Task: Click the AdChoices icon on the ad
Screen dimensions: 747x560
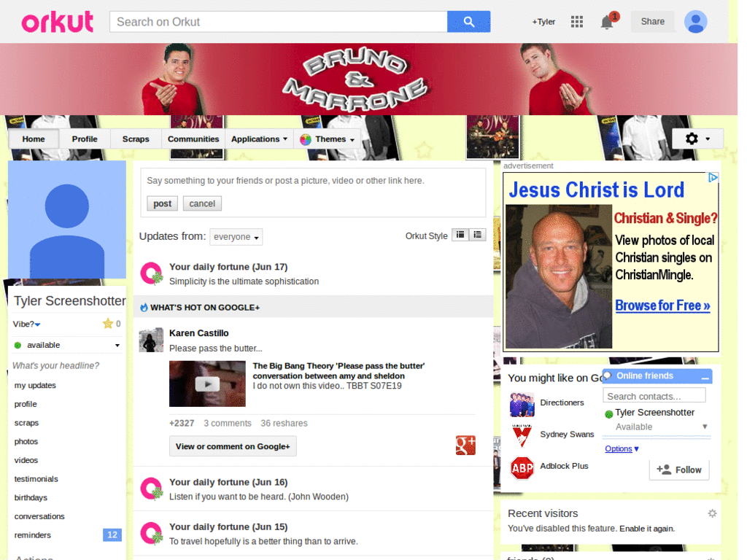Action: point(713,178)
